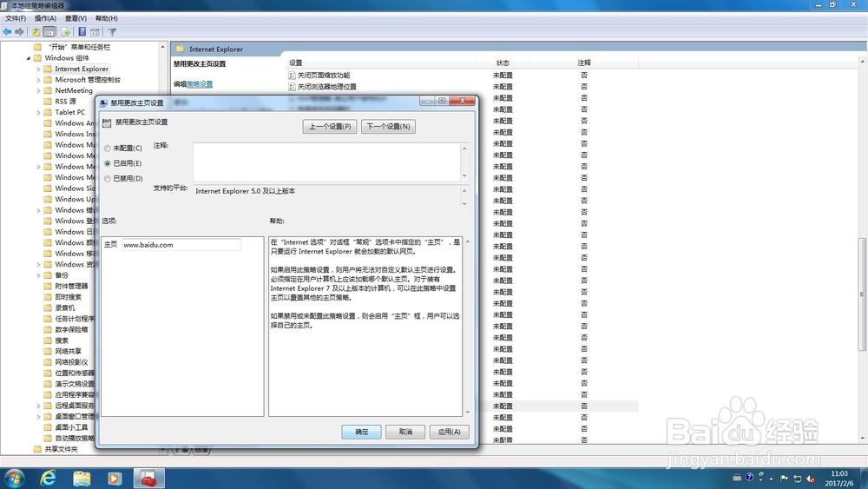868x489 pixels.
Task: Select the 共享文件夹 tree item
Action: [61, 449]
